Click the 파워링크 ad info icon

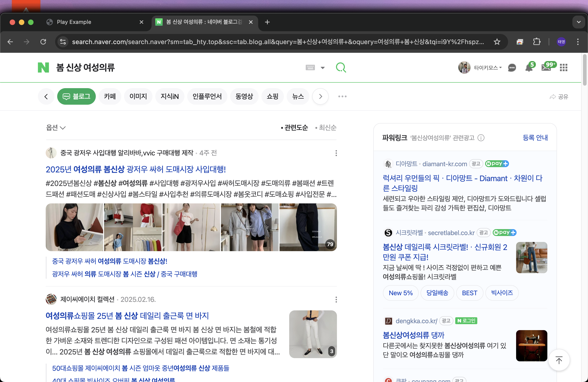481,138
